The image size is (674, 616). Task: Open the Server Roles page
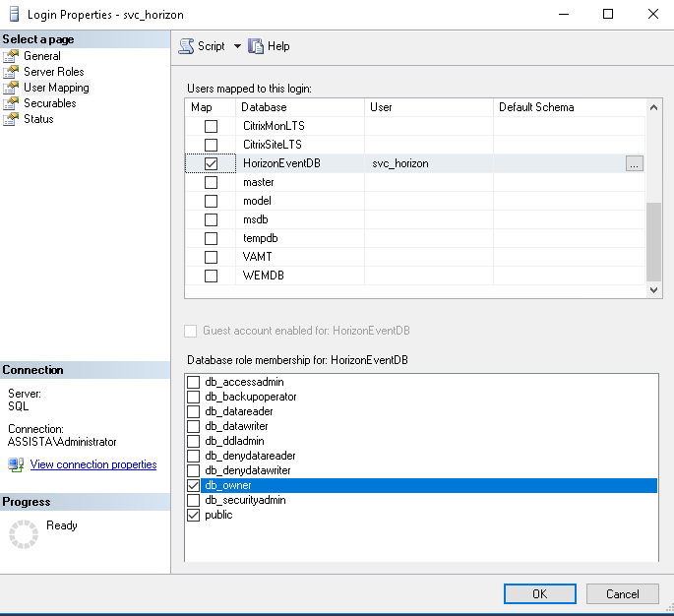(x=54, y=72)
